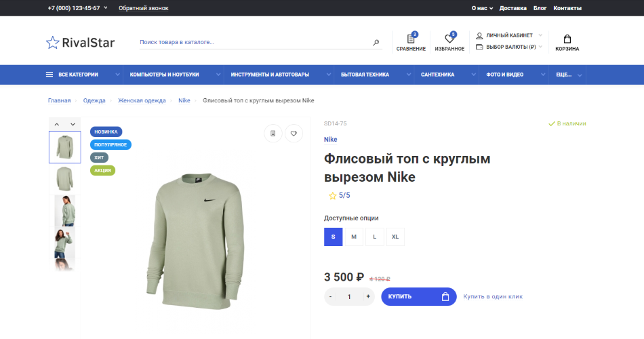Click the bag icon in Купить button
Screen dimensions: 644x339
coord(445,297)
